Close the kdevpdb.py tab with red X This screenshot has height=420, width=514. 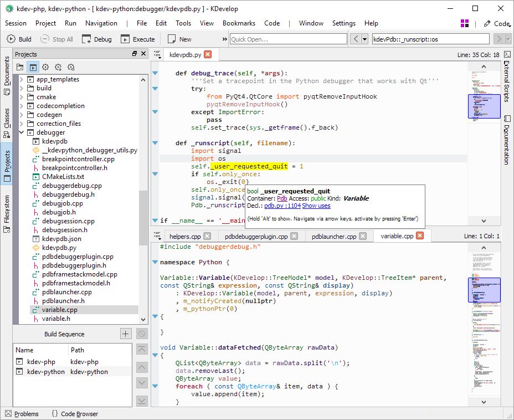tap(208, 54)
